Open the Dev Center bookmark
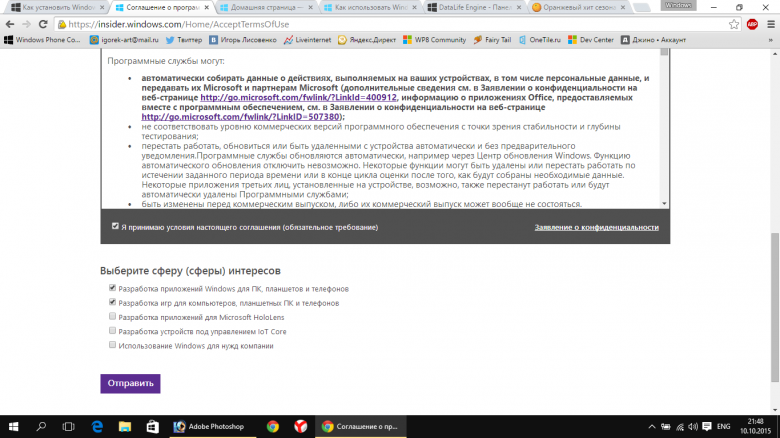 (x=590, y=40)
